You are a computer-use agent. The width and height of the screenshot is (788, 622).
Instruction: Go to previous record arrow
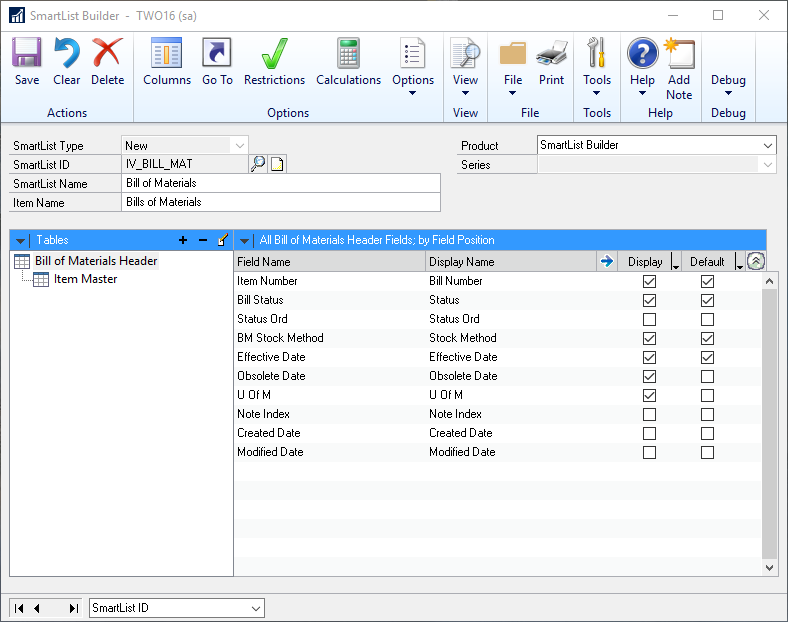pyautogui.click(x=37, y=608)
